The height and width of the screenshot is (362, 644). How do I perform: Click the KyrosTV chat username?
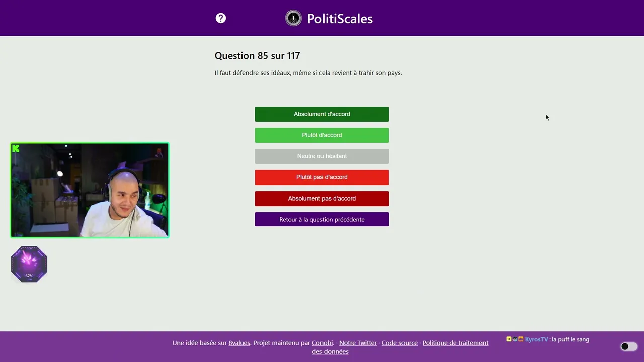(x=536, y=339)
